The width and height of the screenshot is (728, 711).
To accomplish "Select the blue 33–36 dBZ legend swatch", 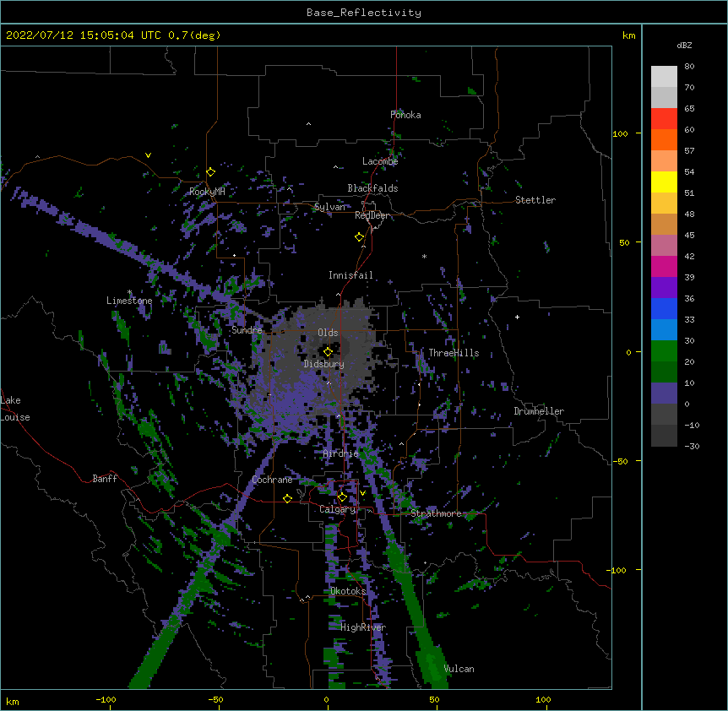I will pyautogui.click(x=664, y=309).
